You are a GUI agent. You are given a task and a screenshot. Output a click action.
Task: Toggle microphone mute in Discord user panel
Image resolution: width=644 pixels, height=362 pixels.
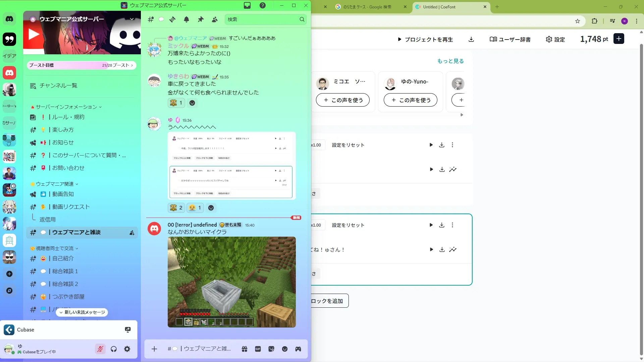click(100, 349)
